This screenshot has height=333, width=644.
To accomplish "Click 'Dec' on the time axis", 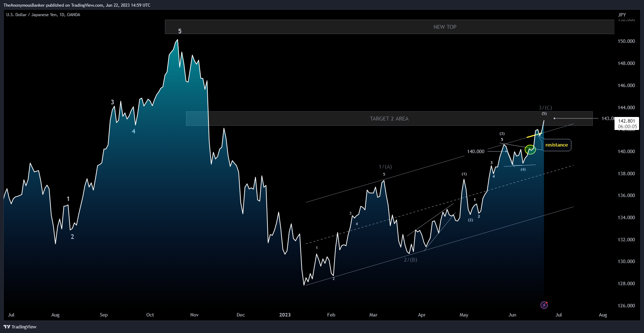I will [x=241, y=315].
